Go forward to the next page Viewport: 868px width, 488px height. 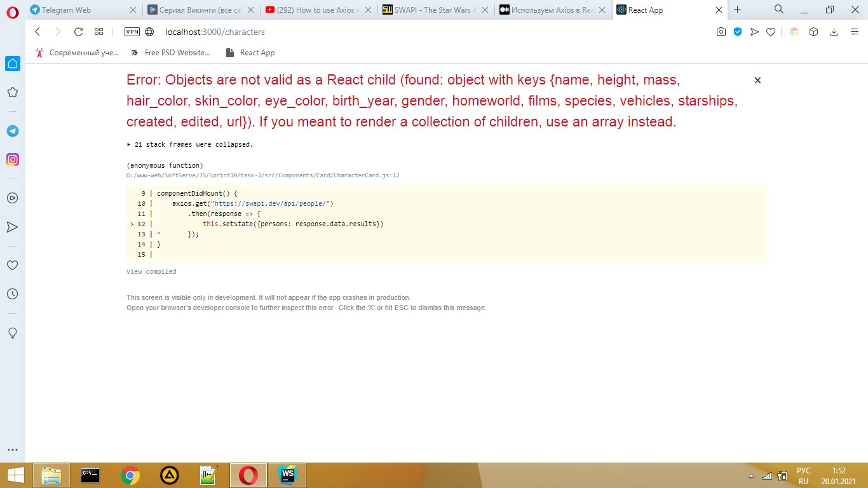pos(58,32)
